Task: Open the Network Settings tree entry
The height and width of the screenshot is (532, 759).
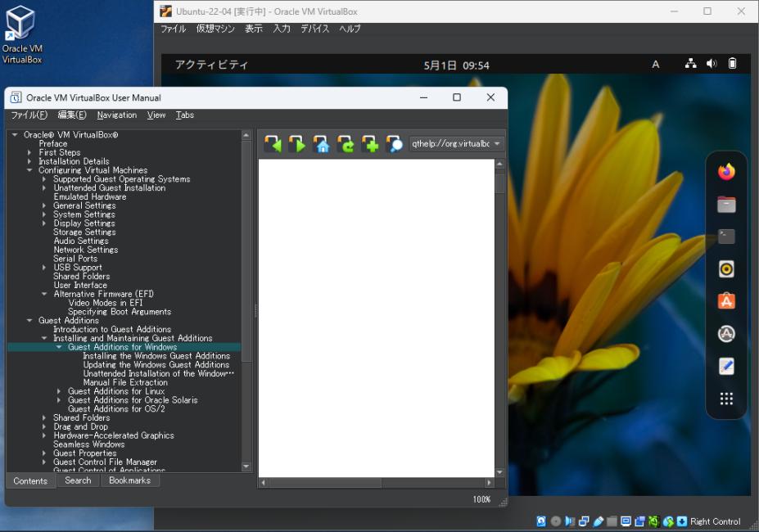Action: (86, 250)
